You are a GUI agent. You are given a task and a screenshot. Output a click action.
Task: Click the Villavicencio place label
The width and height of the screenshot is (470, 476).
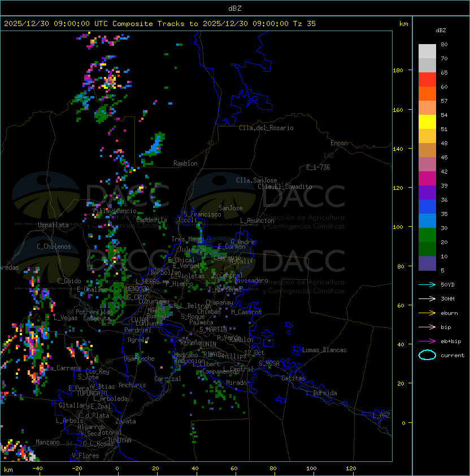(114, 211)
